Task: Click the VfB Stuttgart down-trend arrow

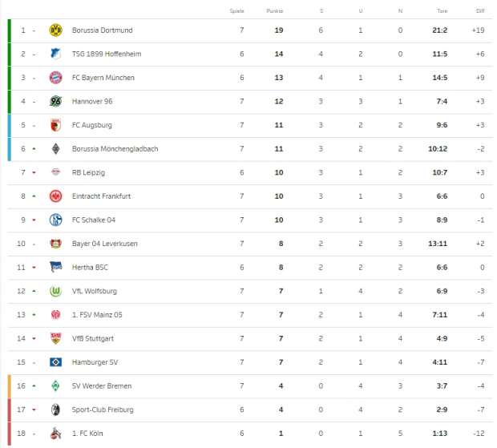Action: (x=34, y=338)
